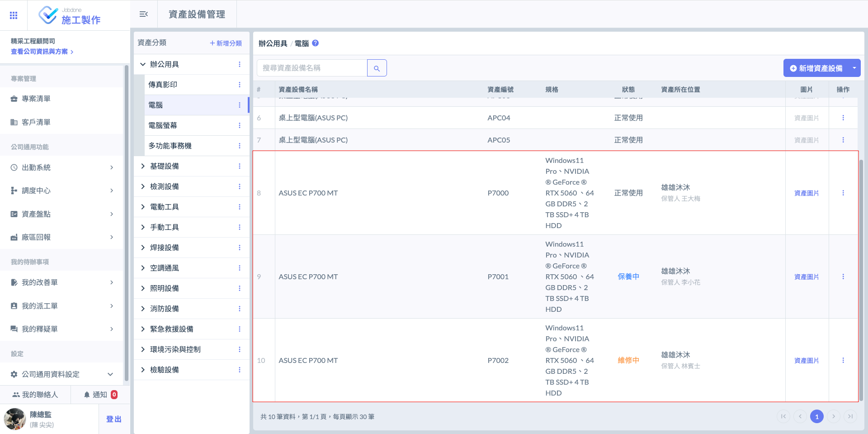Open the kebab menu for 電動工具 category

[x=240, y=207]
